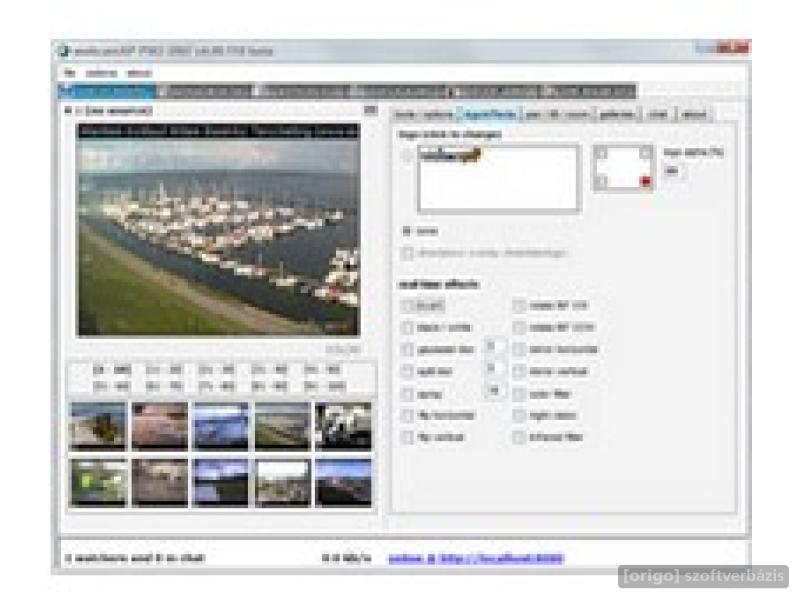Select the bright green camera thumbnail
800x600 pixels.
click(98, 483)
